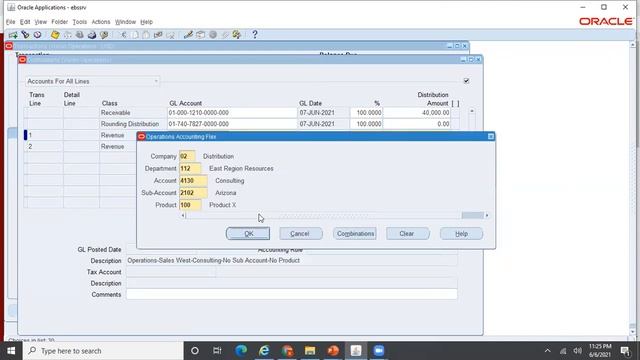This screenshot has height=360, width=640.
Task: Click the left arrow of the flex dialog scrollbar
Action: coord(183,215)
